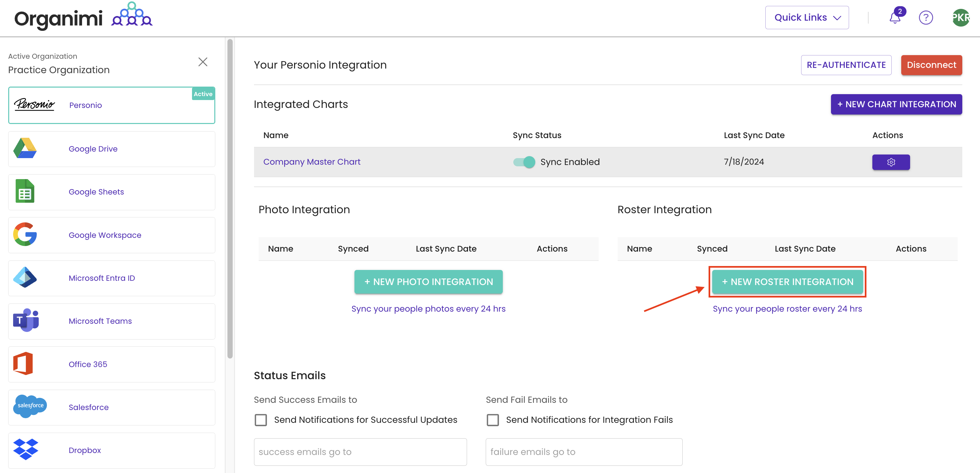Close the Active Organization panel

tap(203, 62)
